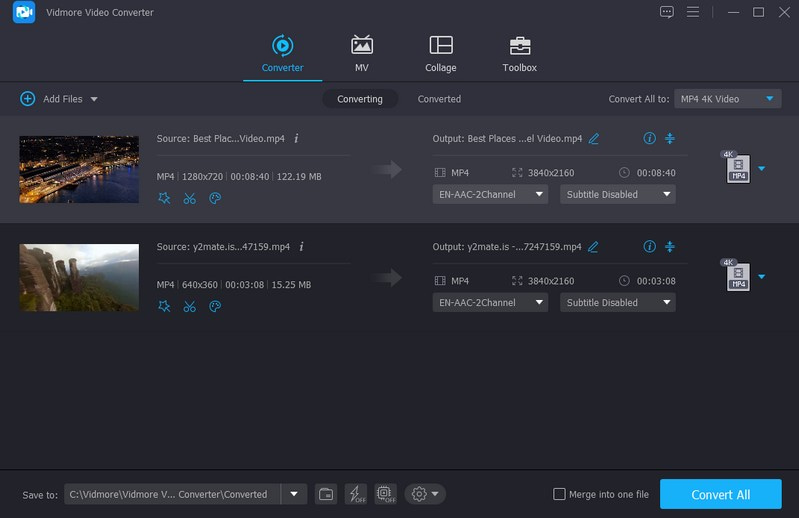Click the 3840x2160 resolution for Best Places
This screenshot has height=518, width=799.
(551, 173)
